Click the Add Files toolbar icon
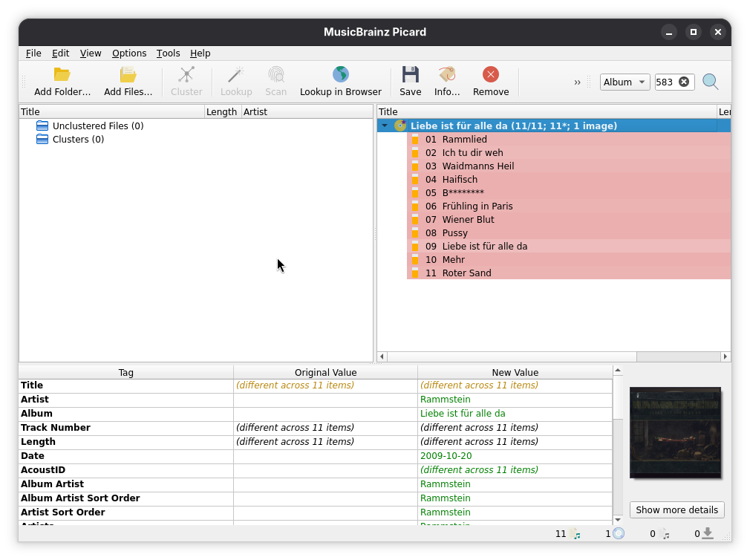 coord(128,74)
